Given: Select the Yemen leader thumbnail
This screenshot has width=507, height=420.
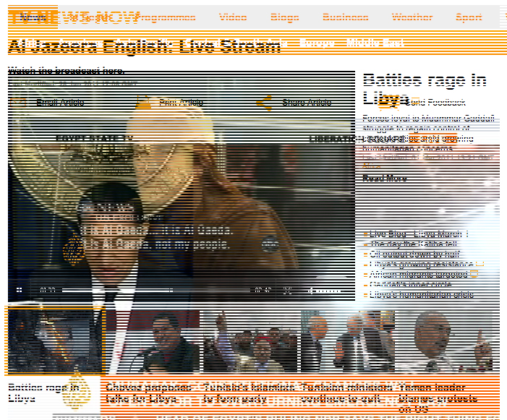Looking at the screenshot, I should click(446, 341).
